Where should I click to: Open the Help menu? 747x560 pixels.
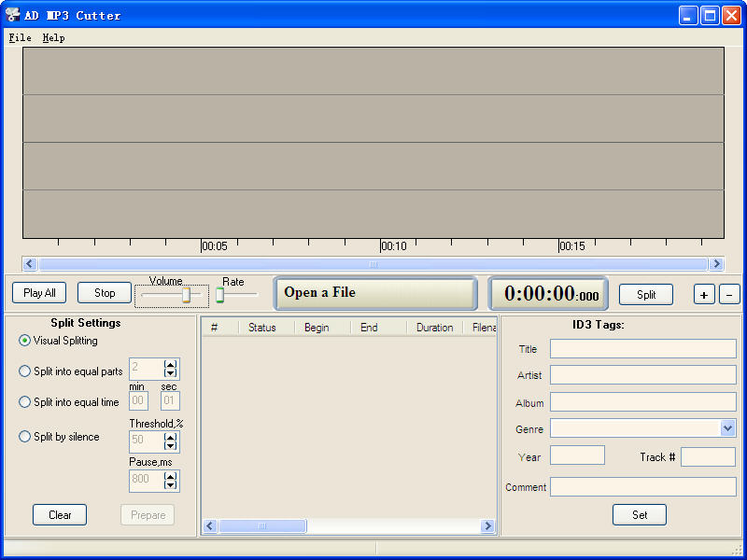[x=53, y=38]
